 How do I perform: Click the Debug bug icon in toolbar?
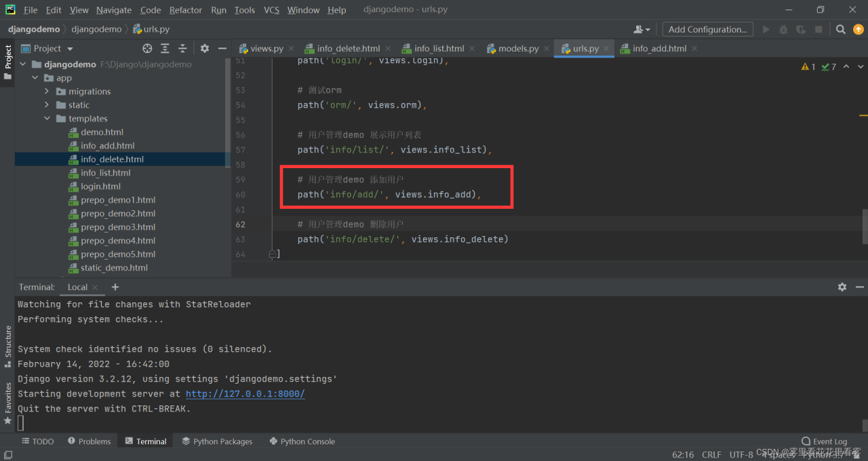(783, 29)
